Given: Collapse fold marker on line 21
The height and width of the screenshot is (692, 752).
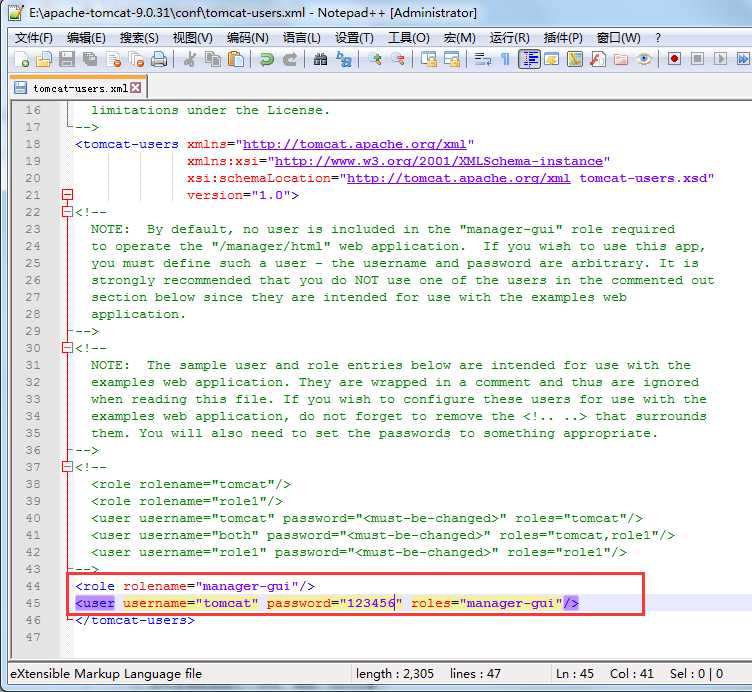Looking at the screenshot, I should tap(67, 195).
